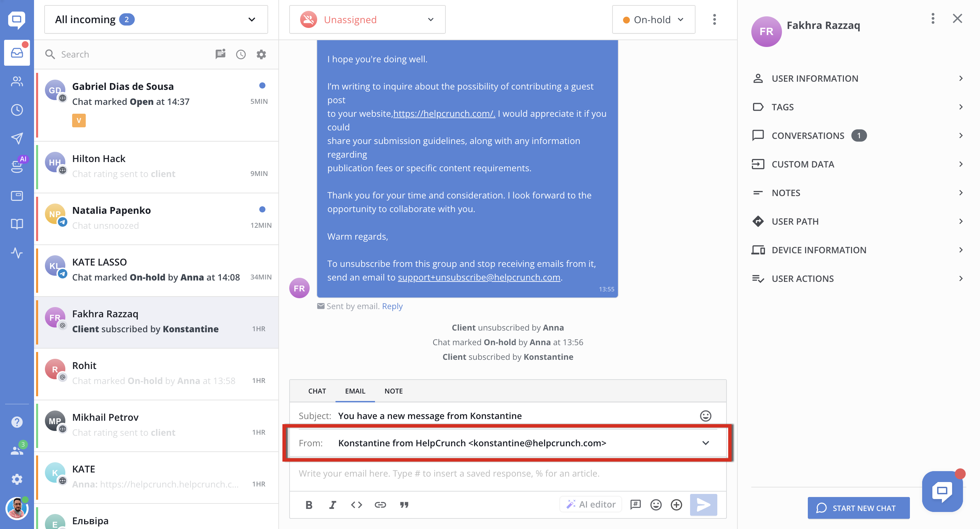Image resolution: width=980 pixels, height=529 pixels.
Task: Open the From sender address dropdown
Action: (507, 443)
